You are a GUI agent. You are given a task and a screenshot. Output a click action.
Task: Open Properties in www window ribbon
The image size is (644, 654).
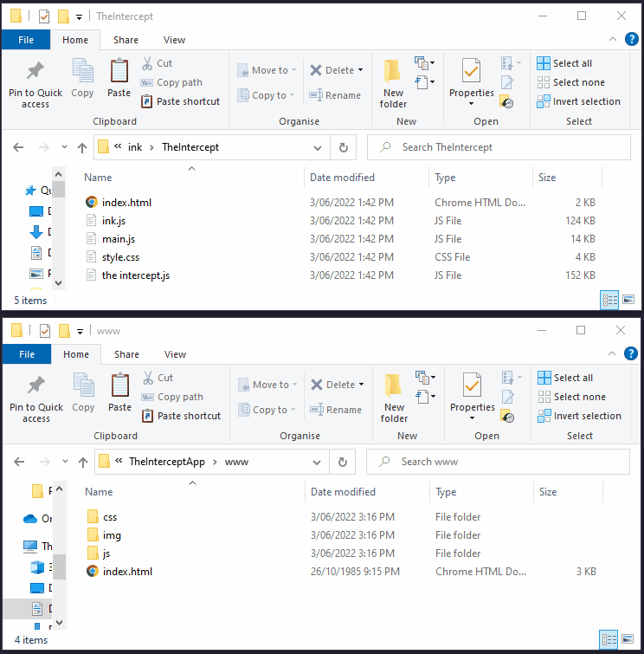point(473,397)
